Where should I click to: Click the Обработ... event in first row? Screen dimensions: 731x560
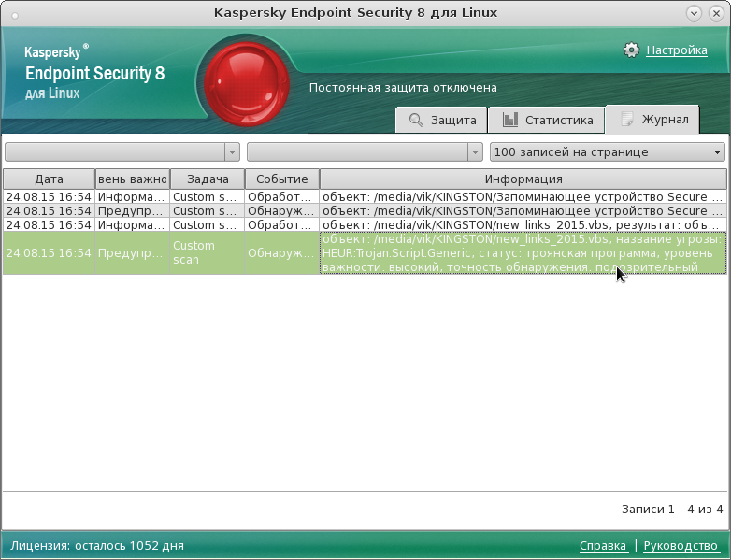coord(282,196)
